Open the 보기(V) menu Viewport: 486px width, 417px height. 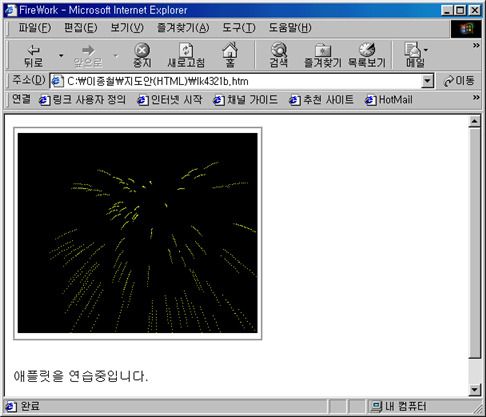(x=127, y=28)
